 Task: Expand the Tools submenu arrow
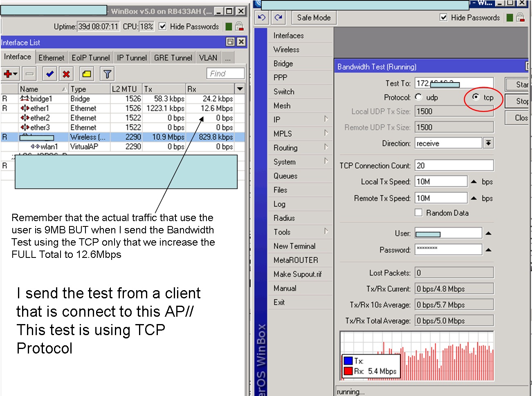(326, 231)
